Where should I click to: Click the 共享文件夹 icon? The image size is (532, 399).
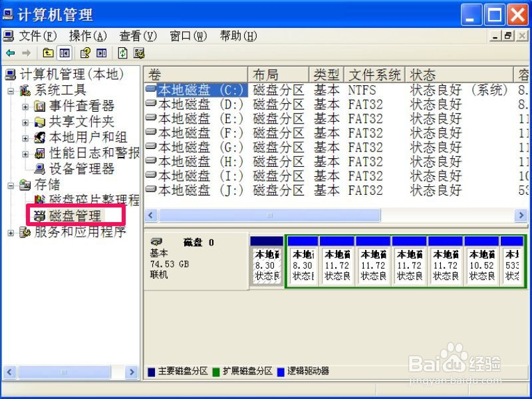click(x=39, y=121)
